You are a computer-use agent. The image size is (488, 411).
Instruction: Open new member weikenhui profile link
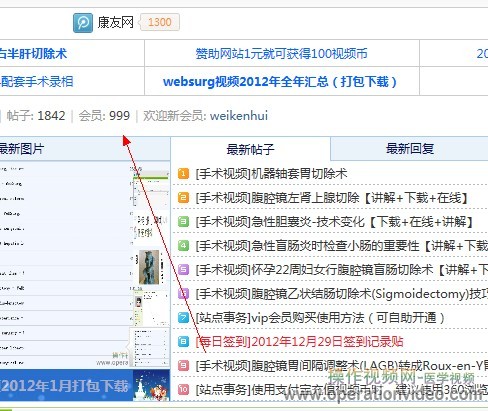click(x=239, y=116)
